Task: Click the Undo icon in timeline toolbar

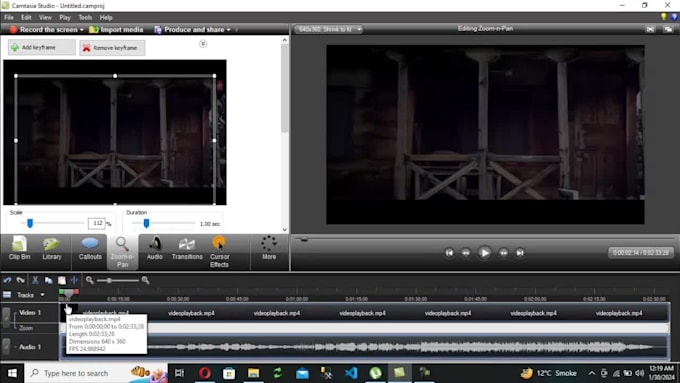Action: tap(7, 280)
